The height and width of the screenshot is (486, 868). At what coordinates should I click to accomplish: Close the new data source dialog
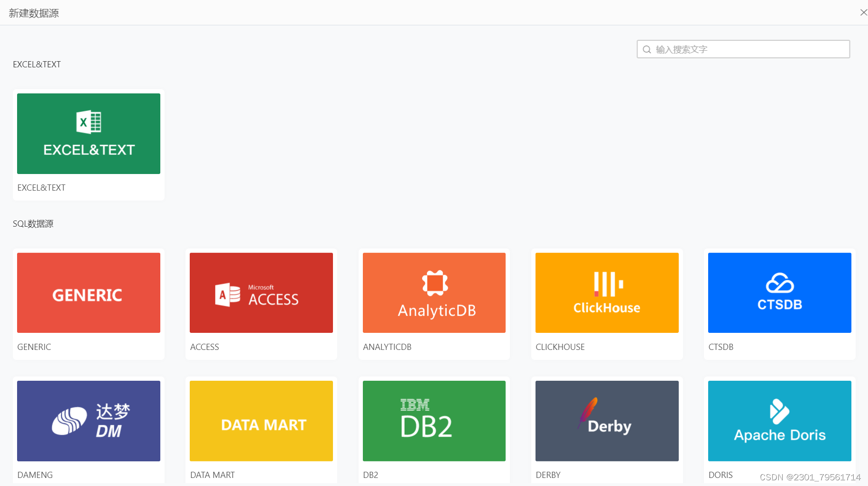click(863, 12)
